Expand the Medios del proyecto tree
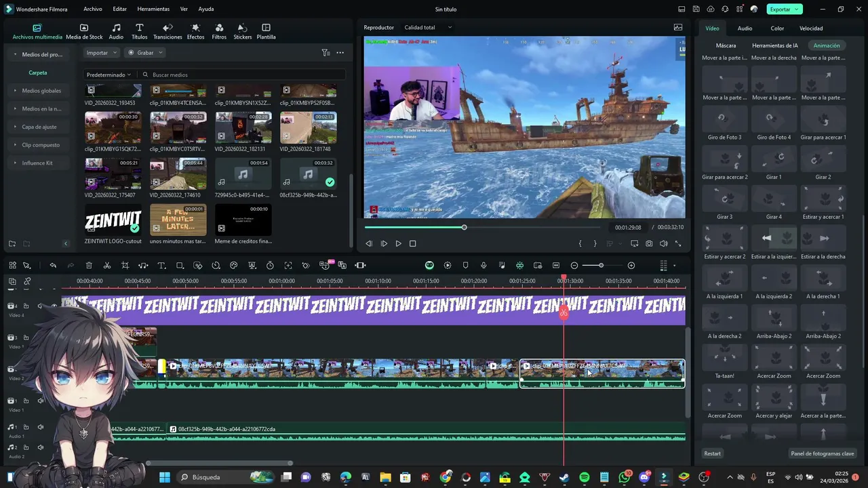The height and width of the screenshot is (488, 868). point(15,54)
